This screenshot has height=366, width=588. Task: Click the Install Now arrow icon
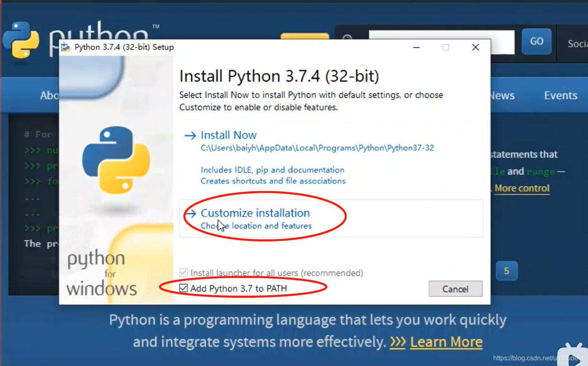click(190, 135)
